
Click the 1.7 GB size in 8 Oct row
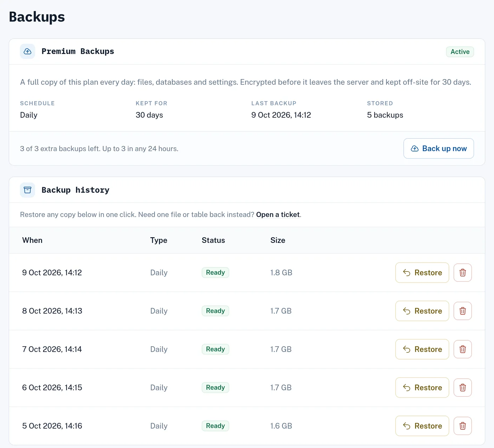click(x=281, y=311)
